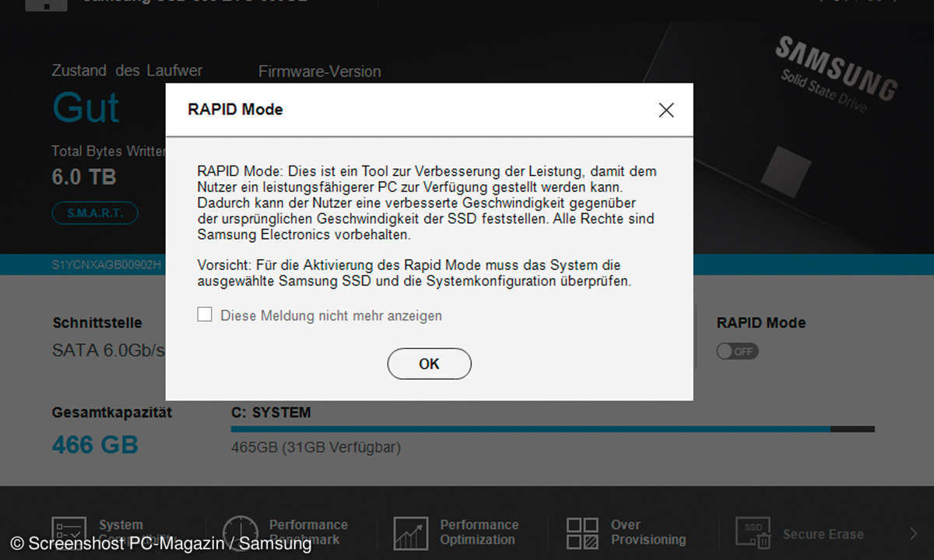The width and height of the screenshot is (934, 560).
Task: Toggle the RAPID Mode OFF switch
Action: pyautogui.click(x=737, y=352)
